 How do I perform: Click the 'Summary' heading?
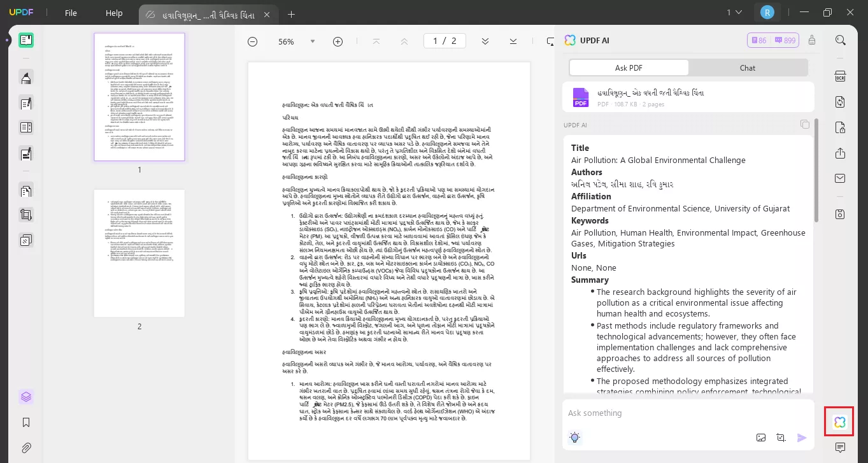click(590, 280)
